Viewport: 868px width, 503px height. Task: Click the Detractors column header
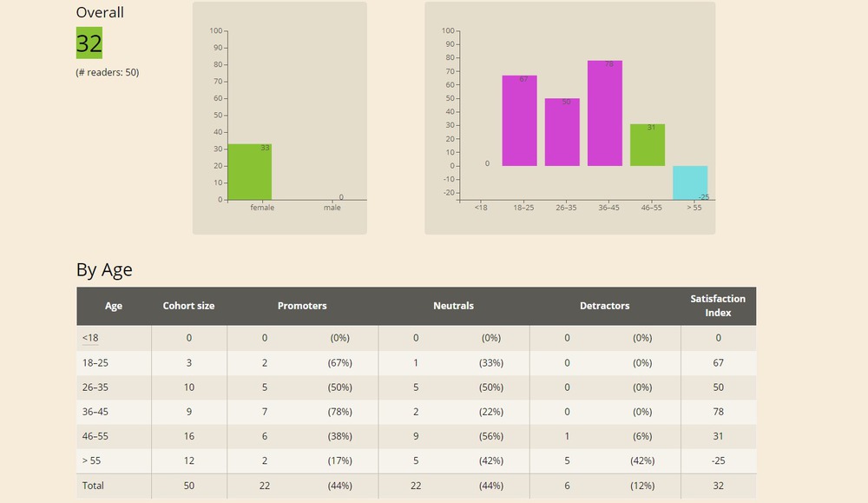coord(605,306)
